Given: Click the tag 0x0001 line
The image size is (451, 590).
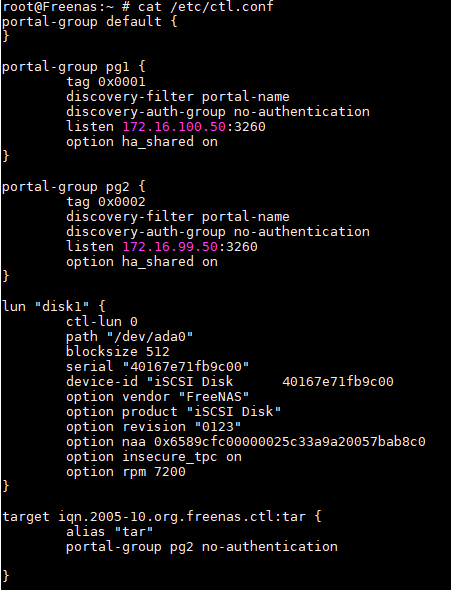Looking at the screenshot, I should (106, 82).
